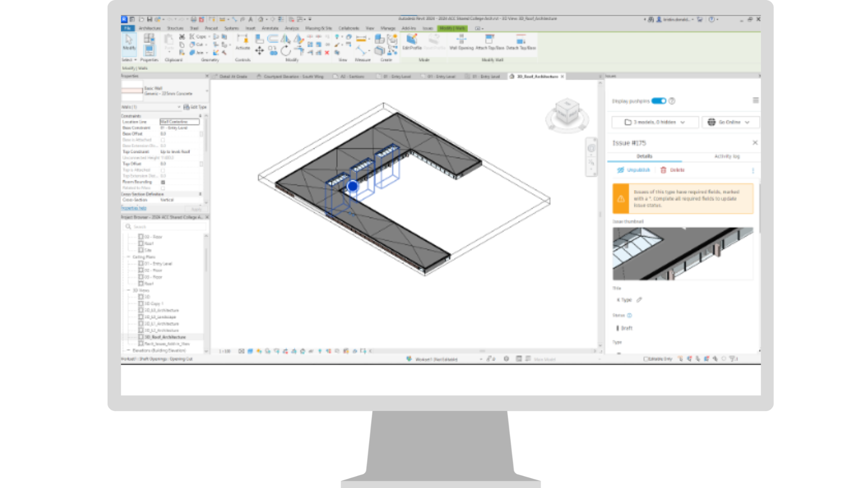The width and height of the screenshot is (868, 488).
Task: Open the Architecture ribbon tab
Action: (x=150, y=28)
